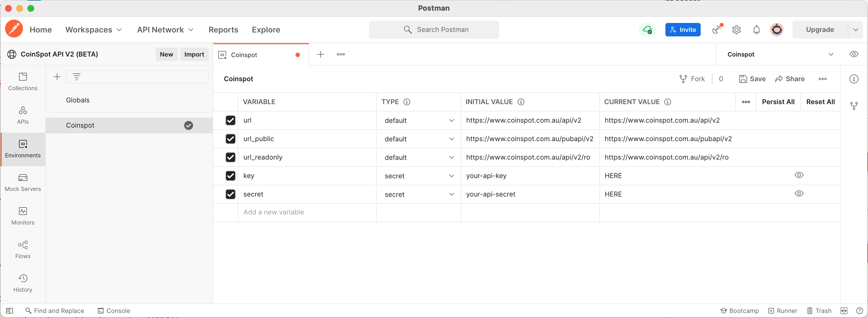868x318 pixels.
Task: Click the two-pane view icon in status bar
Action: tap(844, 310)
